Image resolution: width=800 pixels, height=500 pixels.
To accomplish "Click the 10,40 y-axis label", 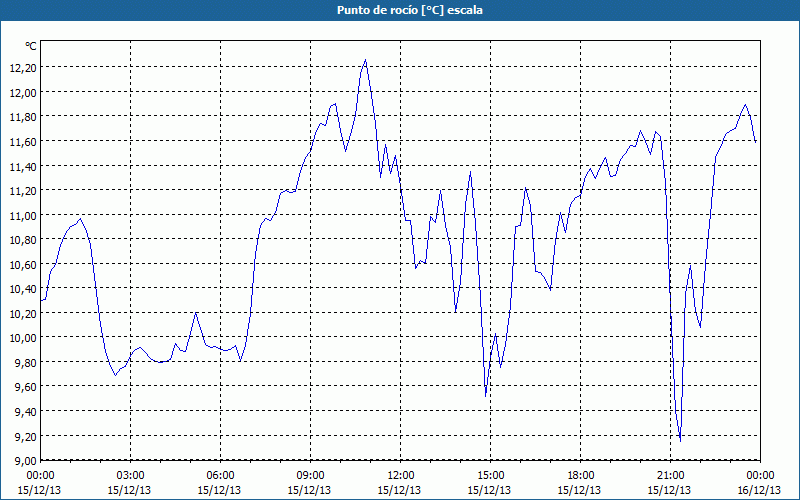I will 23,288.
